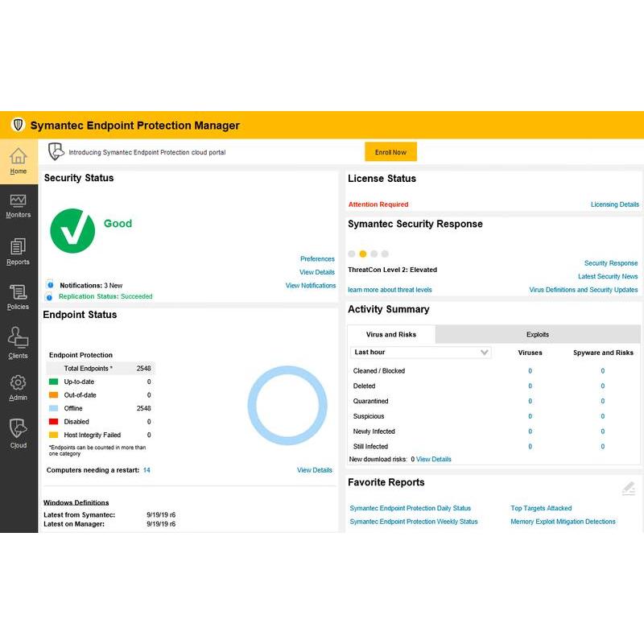The image size is (644, 644).
Task: Open the Cloud sidebar icon
Action: coord(18,428)
